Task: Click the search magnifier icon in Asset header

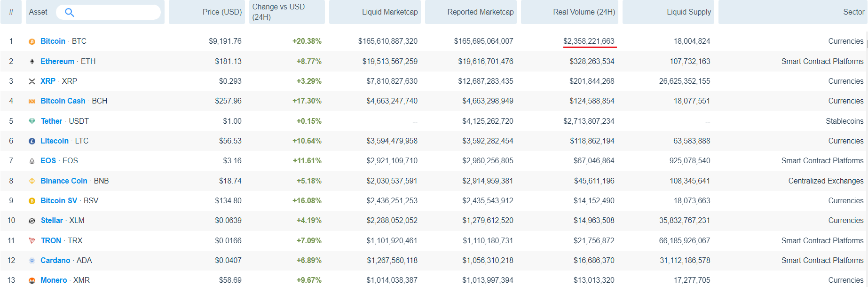Action: coord(70,12)
